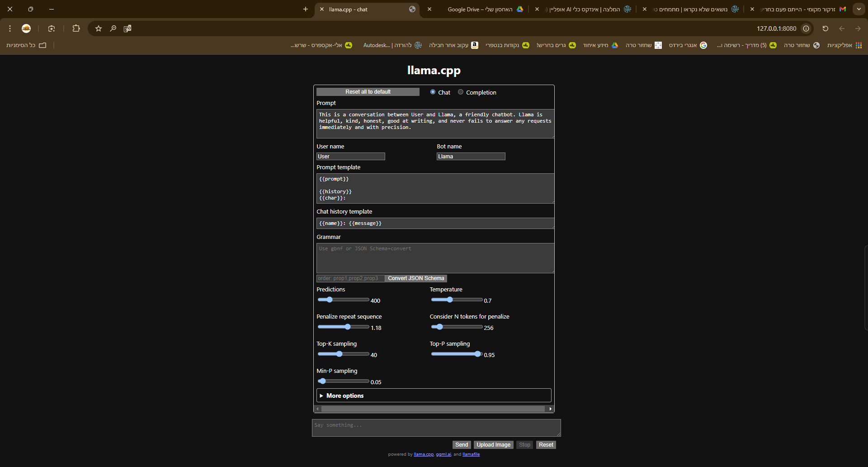This screenshot has height=467, width=868.
Task: Close the המלצה אינדקס כלי AI tab
Action: pyautogui.click(x=537, y=9)
